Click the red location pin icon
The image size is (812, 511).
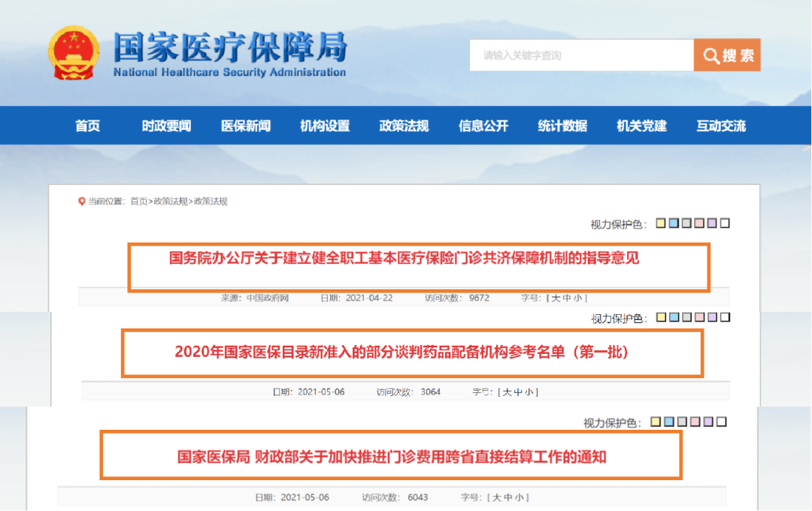81,201
